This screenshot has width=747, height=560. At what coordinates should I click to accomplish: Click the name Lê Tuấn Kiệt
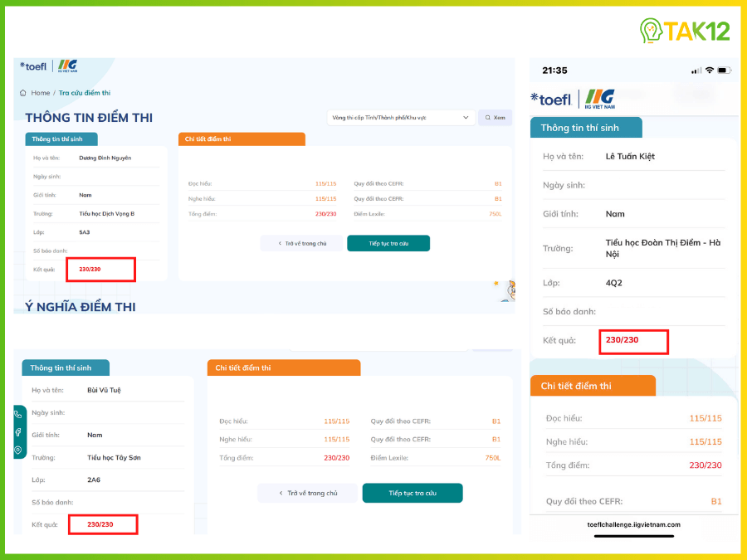(x=630, y=156)
